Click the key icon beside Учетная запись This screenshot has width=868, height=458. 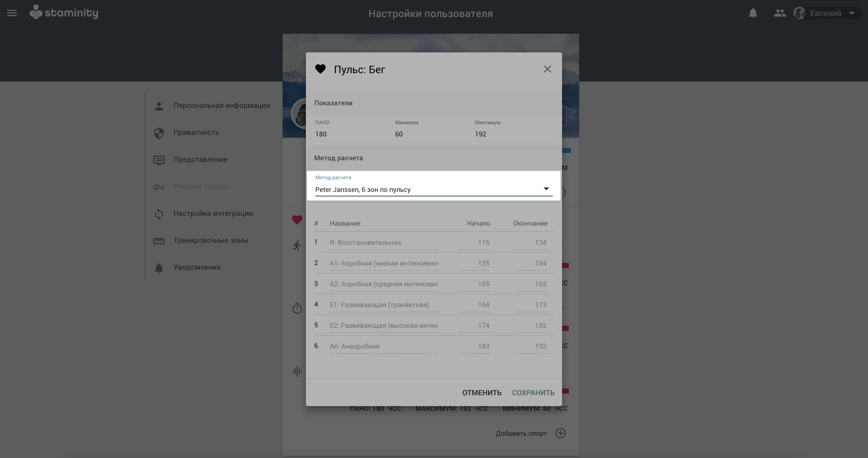point(159,187)
